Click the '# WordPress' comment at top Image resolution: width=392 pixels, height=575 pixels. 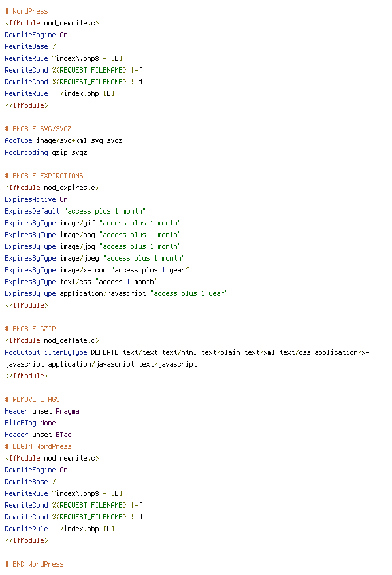tap(26, 11)
